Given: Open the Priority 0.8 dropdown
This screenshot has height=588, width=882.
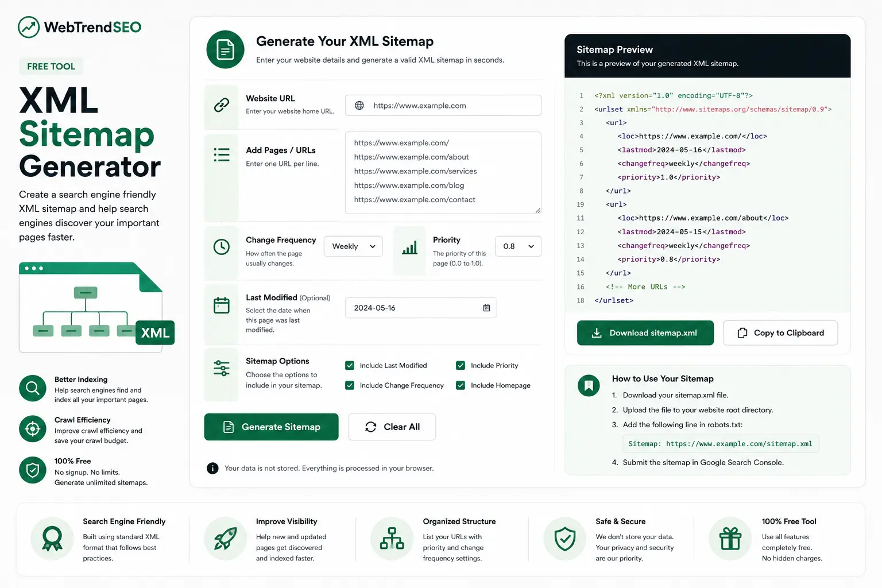Looking at the screenshot, I should tap(518, 246).
